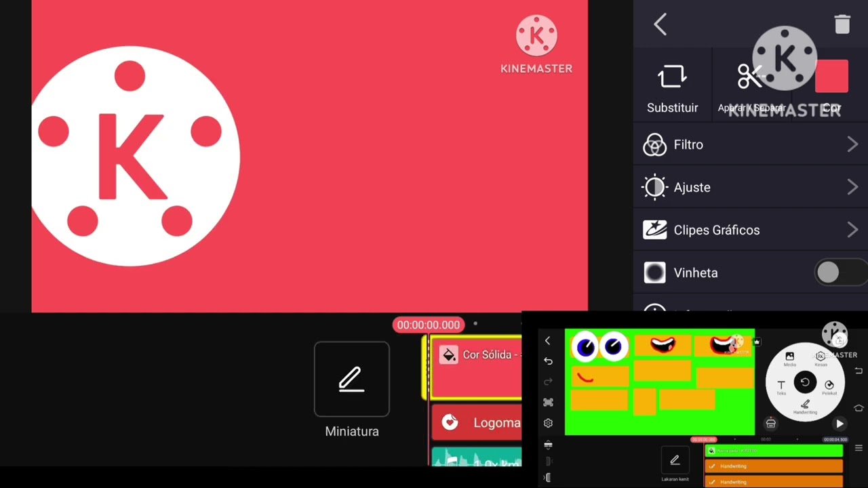Expand the Clipes Gráficos row chevron

click(852, 230)
